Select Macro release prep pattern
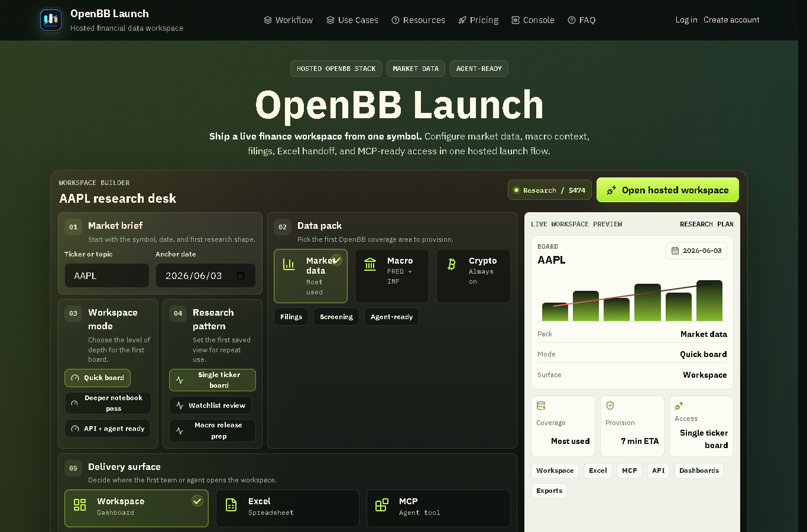The width and height of the screenshot is (807, 532). (x=212, y=431)
